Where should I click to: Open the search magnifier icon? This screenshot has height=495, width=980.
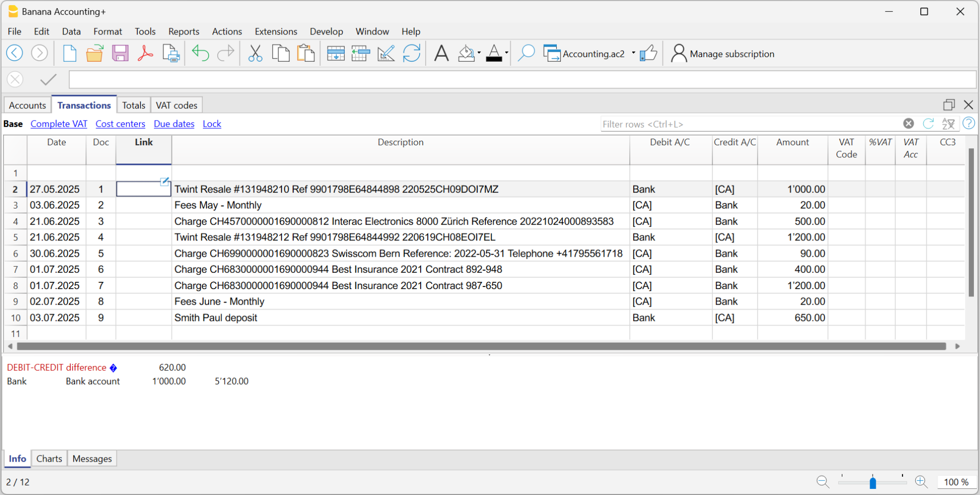click(x=526, y=53)
